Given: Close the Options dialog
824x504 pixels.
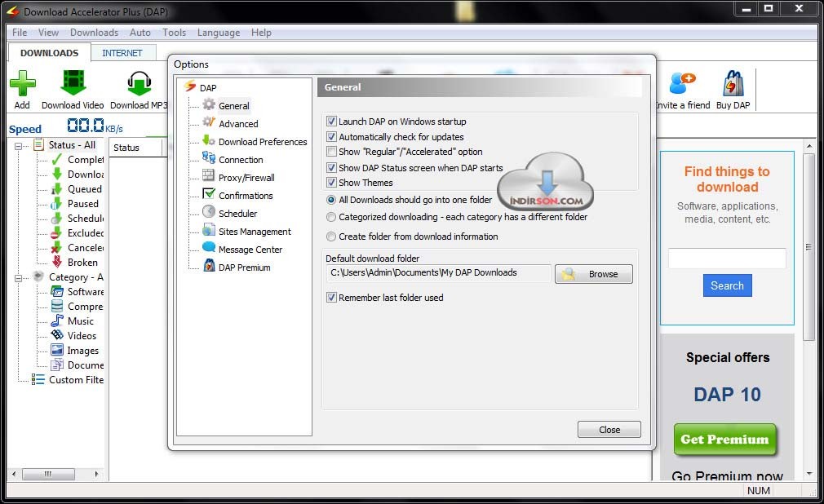Looking at the screenshot, I should coord(609,429).
